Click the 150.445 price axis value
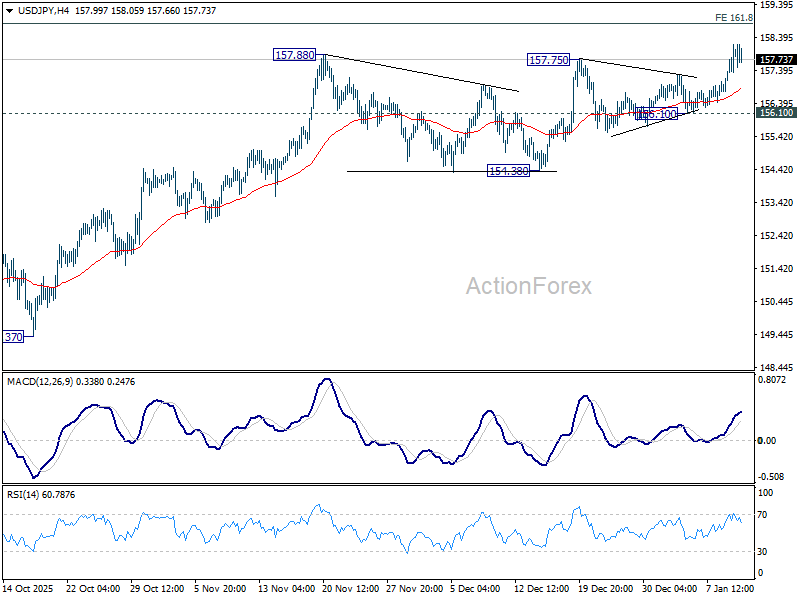This screenshot has height=600, width=800. tap(776, 302)
